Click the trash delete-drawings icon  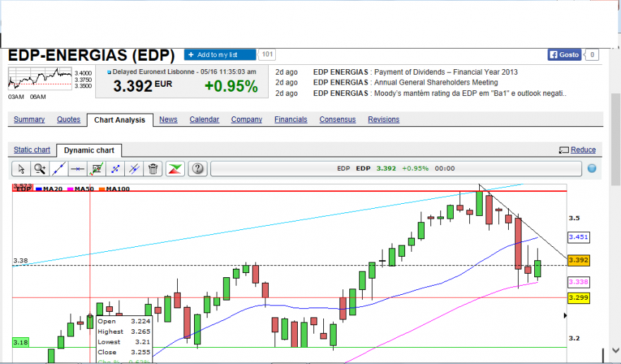pos(153,169)
